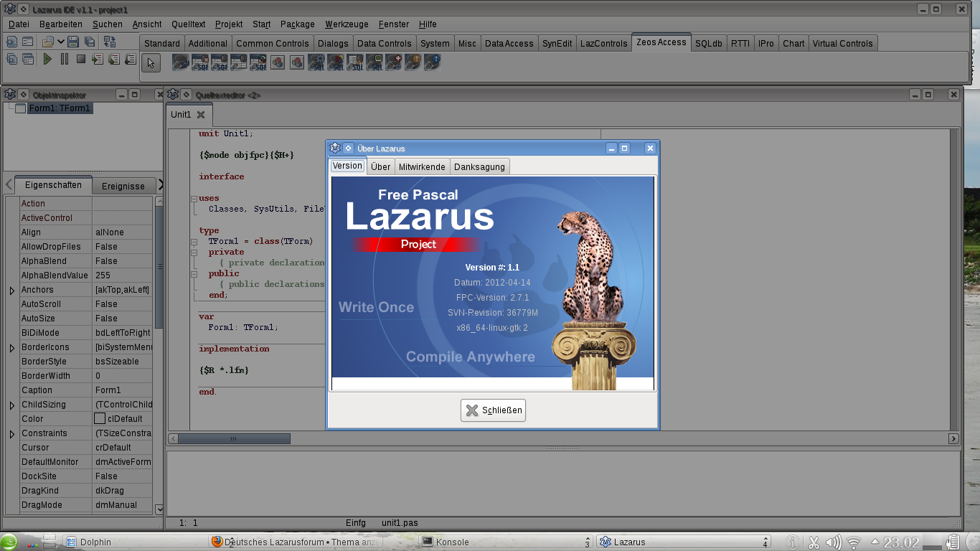The height and width of the screenshot is (551, 980).
Task: Click the Color property clDefault swatch
Action: 100,419
